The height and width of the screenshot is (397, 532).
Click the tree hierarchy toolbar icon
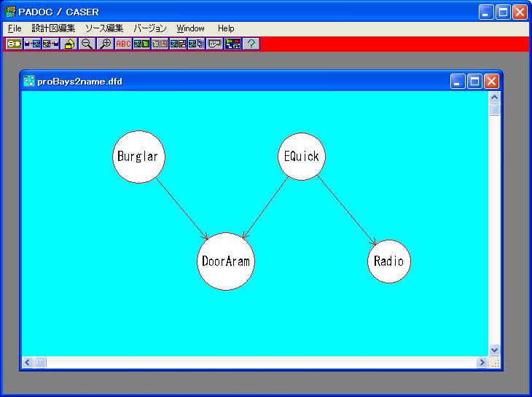tap(232, 44)
